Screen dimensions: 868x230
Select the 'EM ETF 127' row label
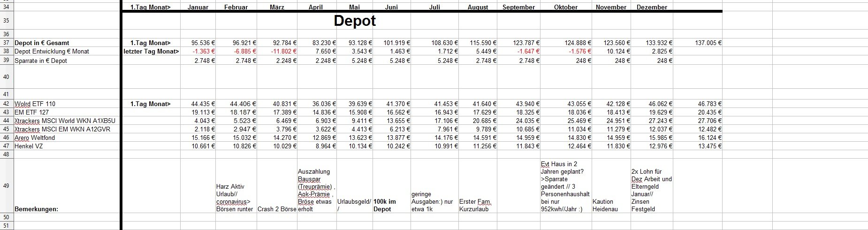tap(31, 112)
